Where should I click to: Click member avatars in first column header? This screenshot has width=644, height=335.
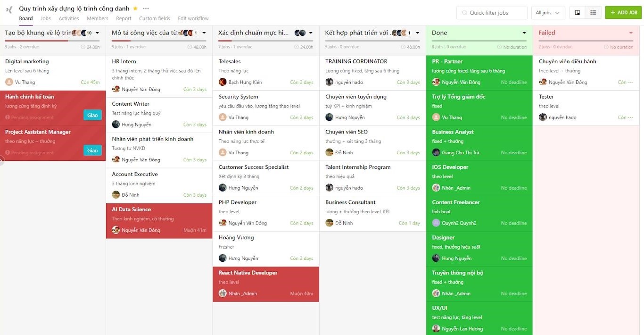(x=82, y=33)
